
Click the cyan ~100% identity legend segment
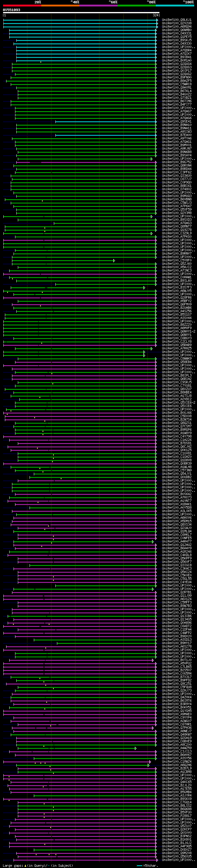175,6
